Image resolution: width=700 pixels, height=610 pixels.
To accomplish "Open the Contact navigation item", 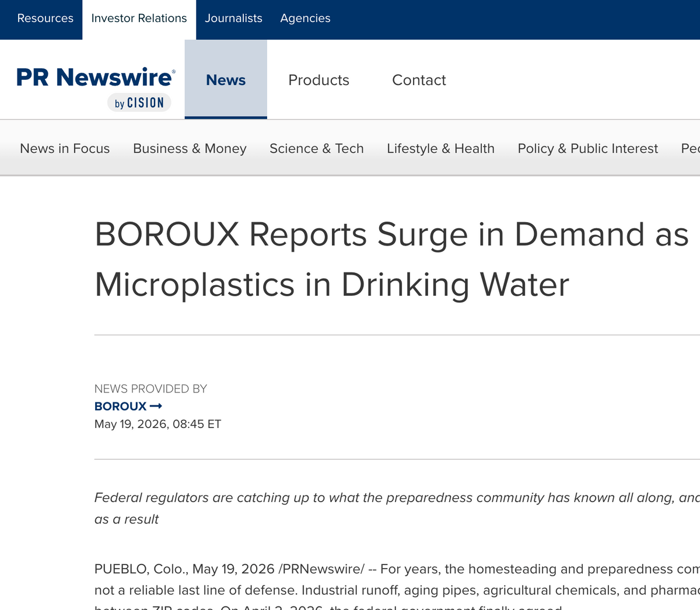I will point(419,80).
